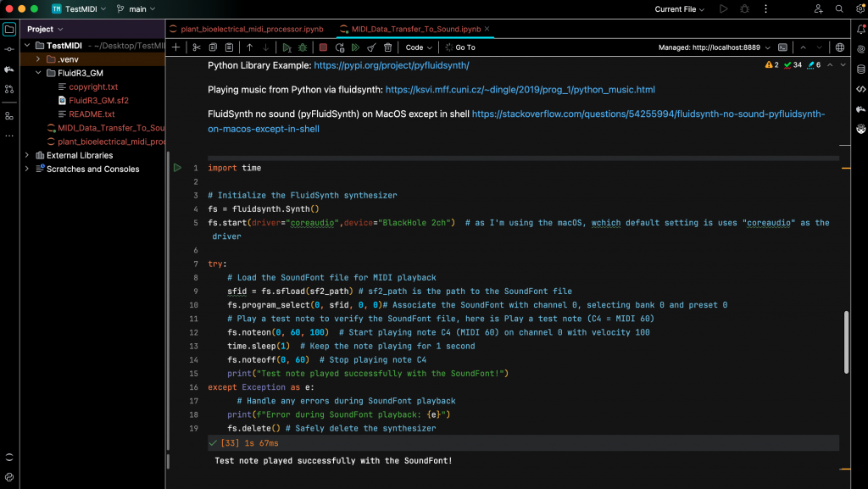Expand the .venv folder

pos(37,59)
